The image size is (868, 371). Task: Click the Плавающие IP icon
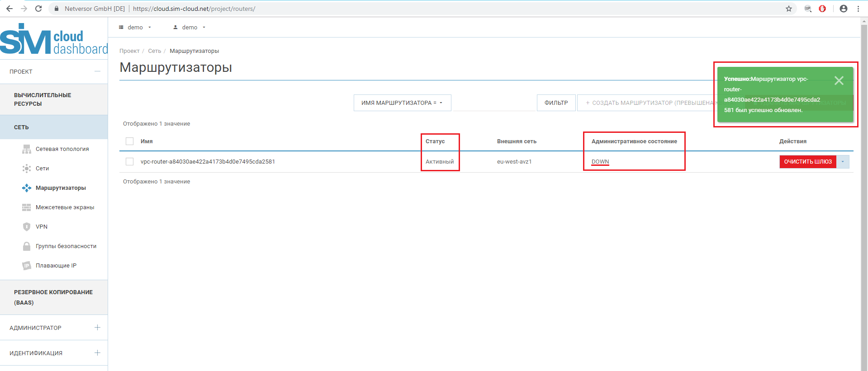pos(27,266)
